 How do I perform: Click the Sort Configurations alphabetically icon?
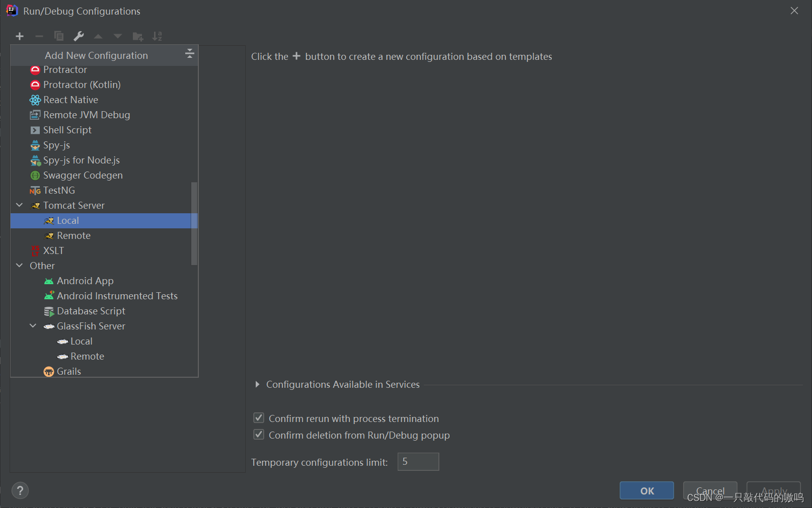[157, 36]
